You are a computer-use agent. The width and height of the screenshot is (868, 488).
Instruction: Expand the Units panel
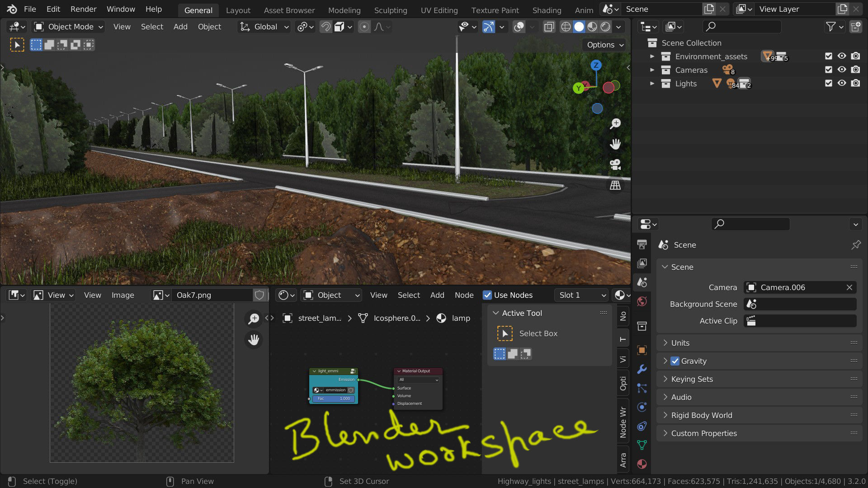pyautogui.click(x=759, y=343)
